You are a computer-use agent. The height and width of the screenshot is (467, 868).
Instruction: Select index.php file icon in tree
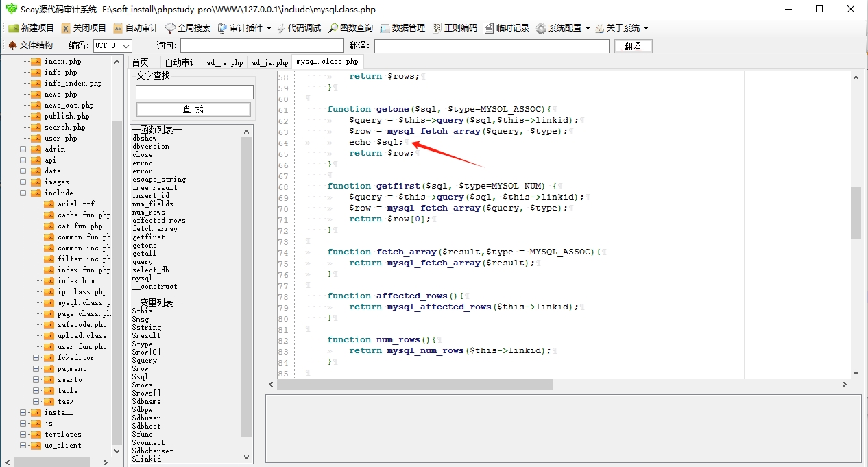36,62
